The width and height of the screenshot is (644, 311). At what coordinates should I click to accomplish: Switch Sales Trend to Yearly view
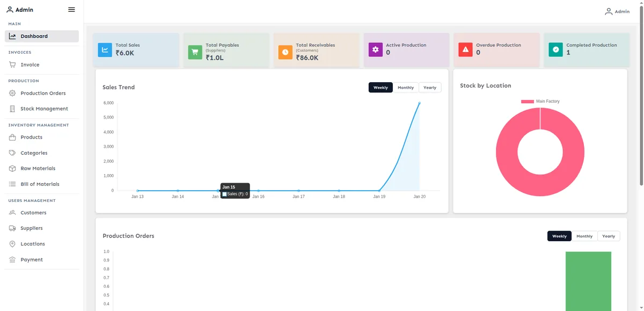pyautogui.click(x=430, y=88)
